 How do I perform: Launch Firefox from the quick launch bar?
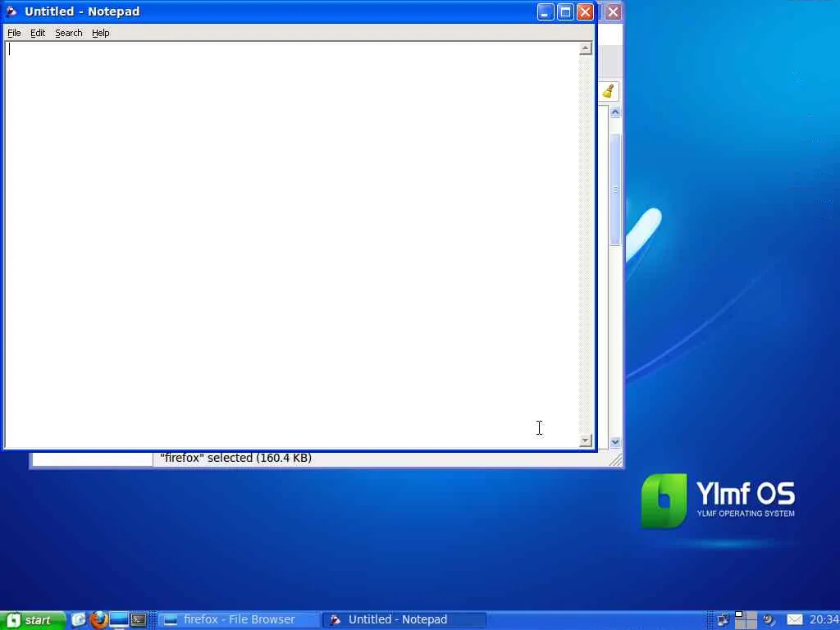click(98, 620)
